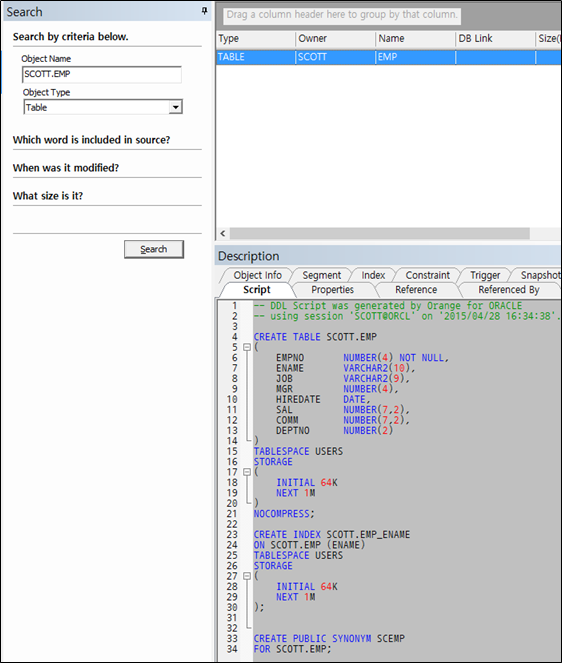Click line number 1 in script gutter
The width and height of the screenshot is (562, 663).
[x=234, y=306]
